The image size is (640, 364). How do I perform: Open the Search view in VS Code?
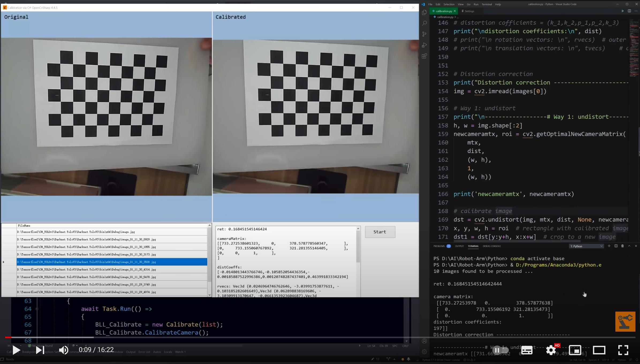[424, 23]
